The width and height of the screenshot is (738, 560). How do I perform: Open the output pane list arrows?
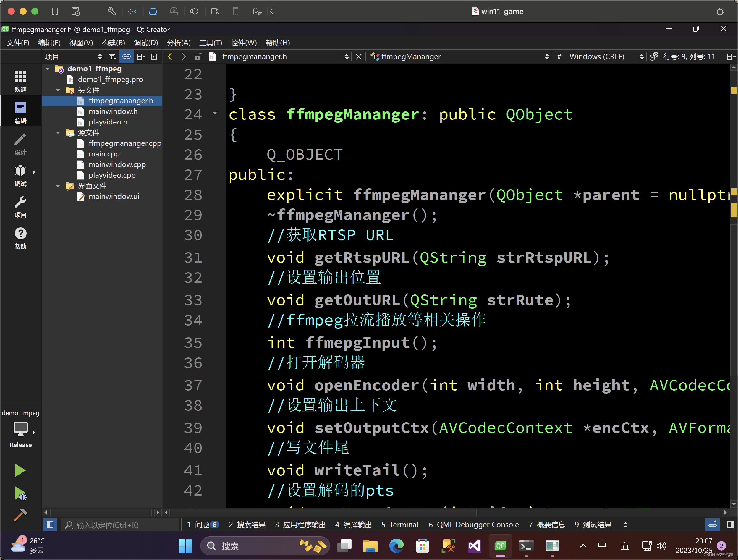point(625,525)
